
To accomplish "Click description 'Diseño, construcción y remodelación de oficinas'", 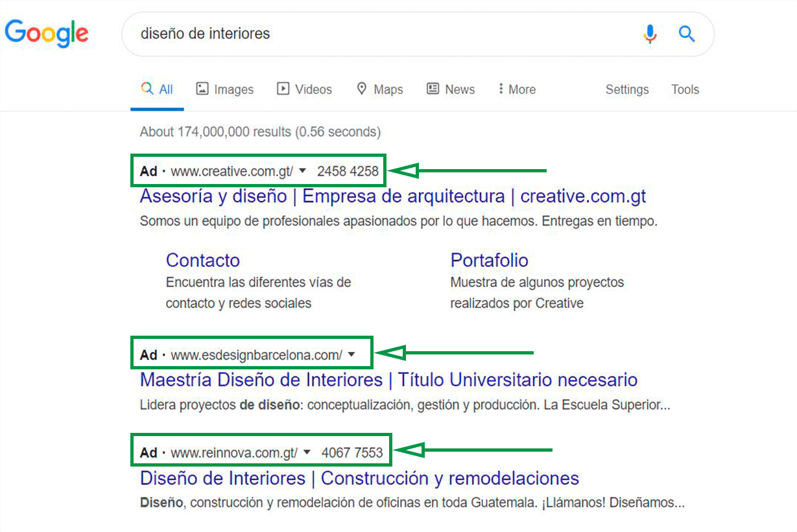I will point(412,503).
